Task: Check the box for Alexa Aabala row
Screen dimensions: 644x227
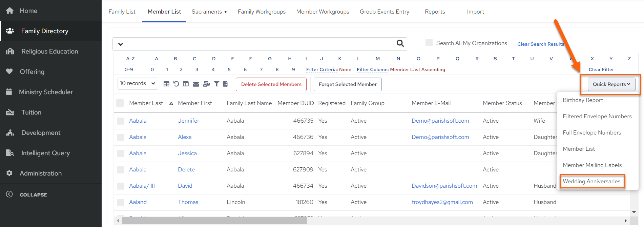Action: (121, 137)
